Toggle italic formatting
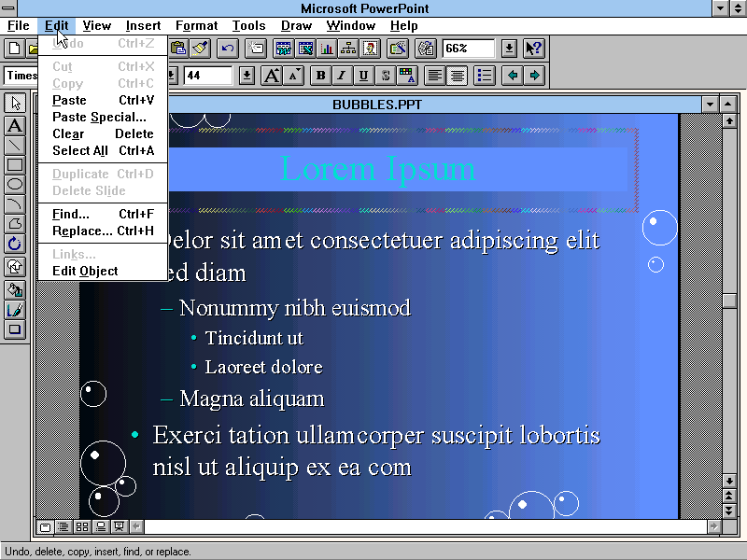Viewport: 747px width, 560px height. tap(341, 75)
